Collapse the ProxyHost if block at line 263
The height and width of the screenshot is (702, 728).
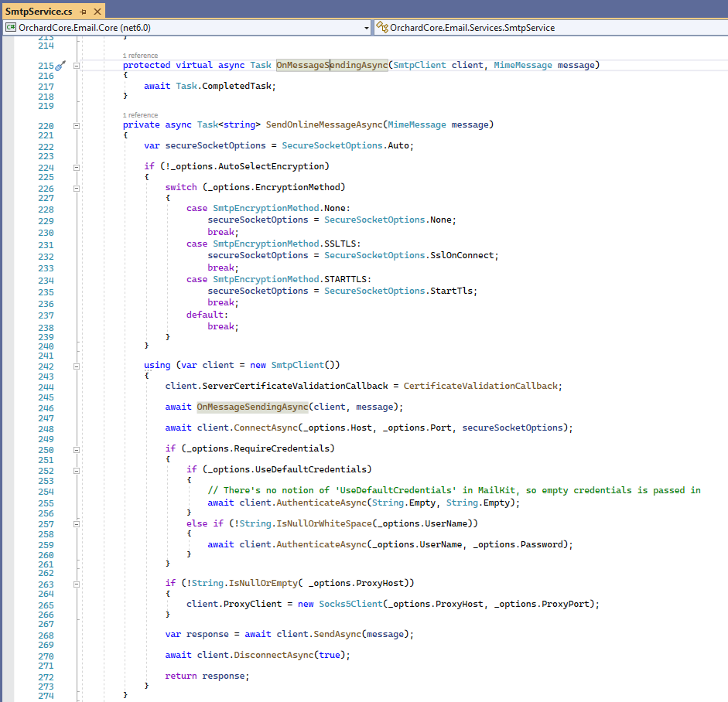pos(77,584)
